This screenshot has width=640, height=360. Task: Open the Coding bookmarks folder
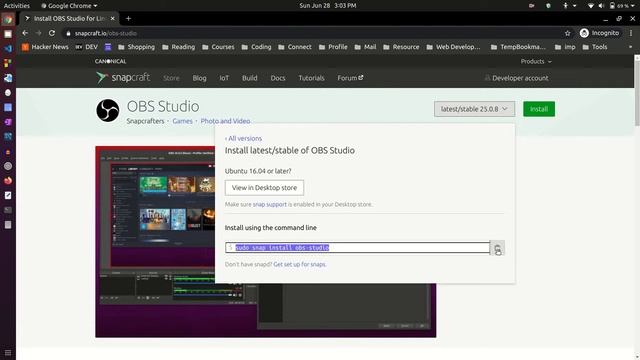coord(256,47)
